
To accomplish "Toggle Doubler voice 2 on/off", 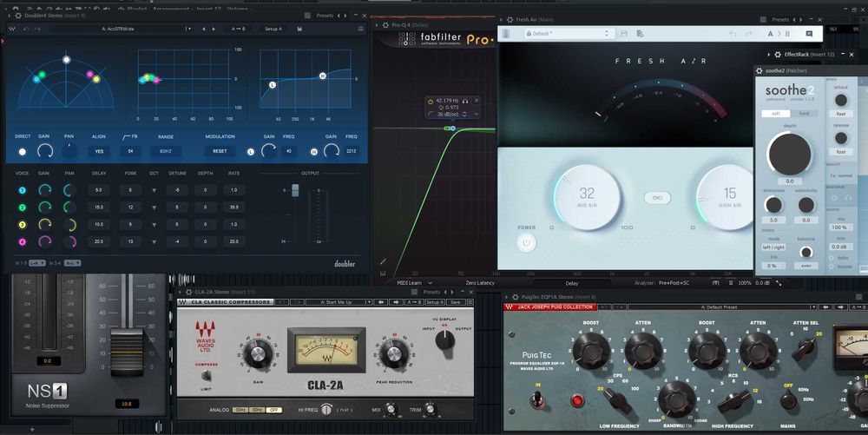I will (23, 208).
